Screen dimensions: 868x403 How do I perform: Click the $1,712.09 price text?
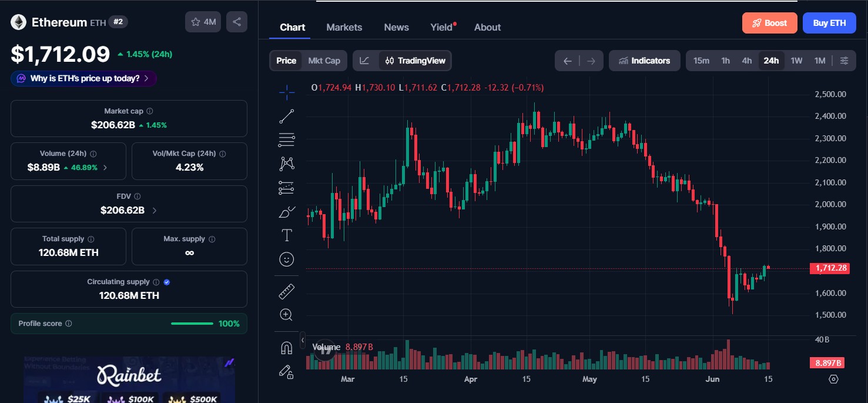pyautogui.click(x=61, y=54)
